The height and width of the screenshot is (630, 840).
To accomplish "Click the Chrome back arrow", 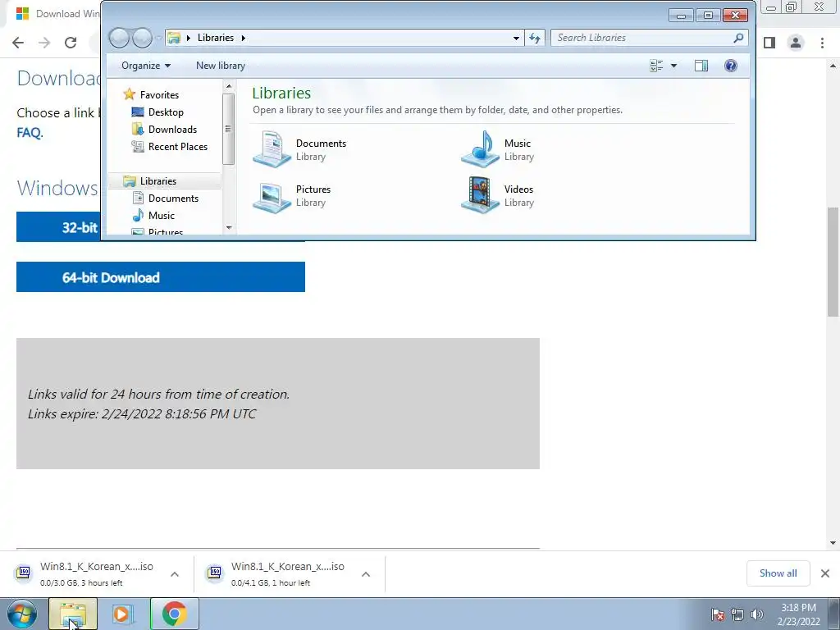I will (18, 43).
